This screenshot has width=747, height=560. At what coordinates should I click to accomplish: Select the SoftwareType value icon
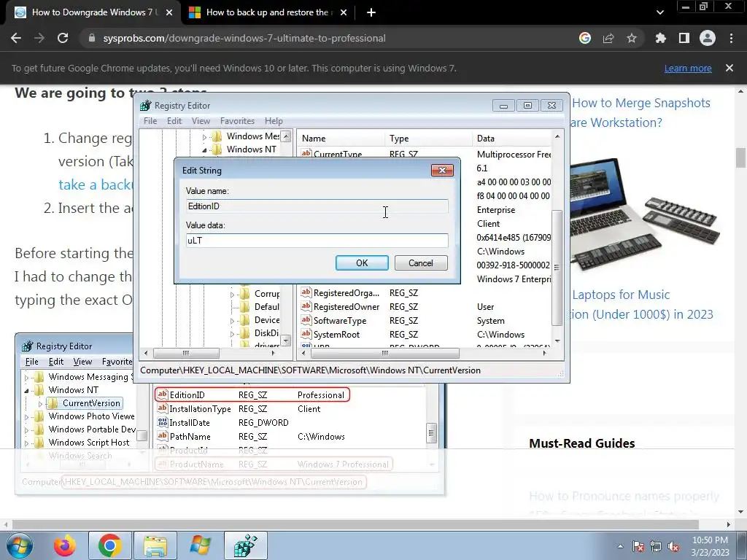coord(306,321)
